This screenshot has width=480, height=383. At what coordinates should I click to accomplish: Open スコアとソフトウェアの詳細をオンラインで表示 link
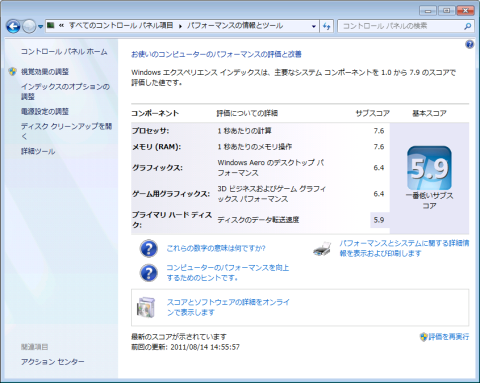coord(228,307)
